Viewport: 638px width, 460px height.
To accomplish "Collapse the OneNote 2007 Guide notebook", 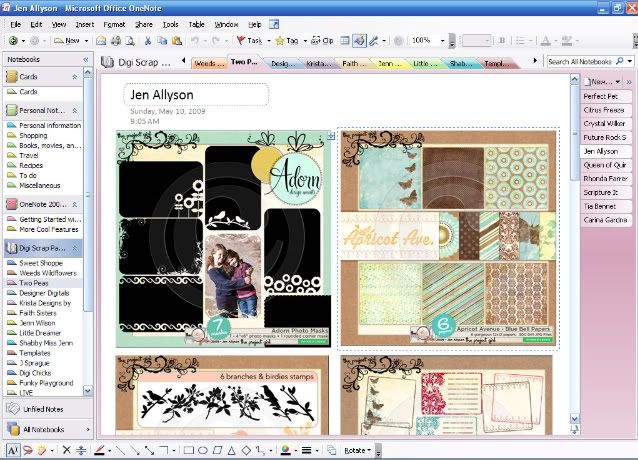I will 75,204.
